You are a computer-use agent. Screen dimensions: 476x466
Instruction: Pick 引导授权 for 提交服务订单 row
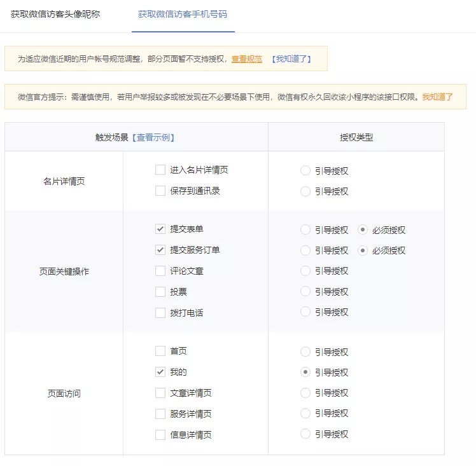(x=305, y=250)
